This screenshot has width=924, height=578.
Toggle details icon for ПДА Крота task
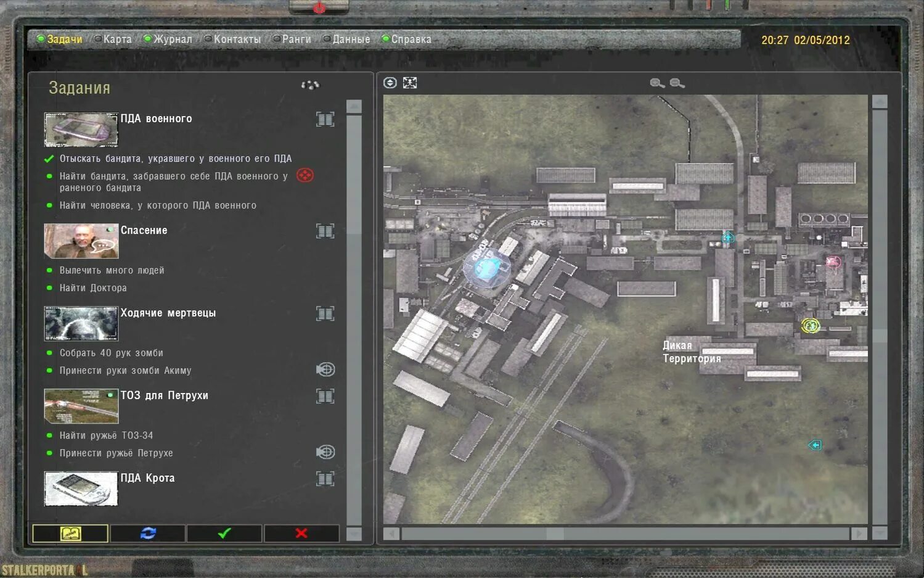coord(325,479)
